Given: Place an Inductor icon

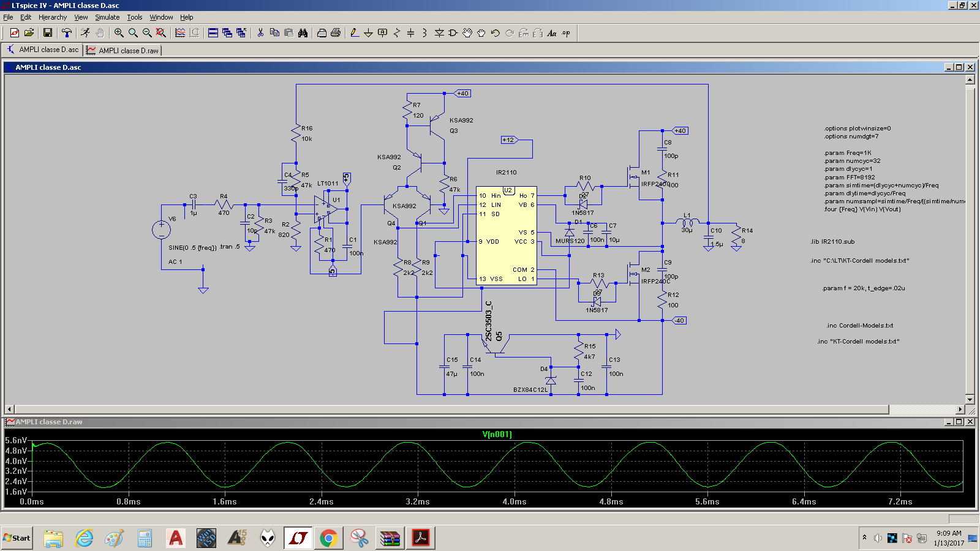Looking at the screenshot, I should coord(424,33).
